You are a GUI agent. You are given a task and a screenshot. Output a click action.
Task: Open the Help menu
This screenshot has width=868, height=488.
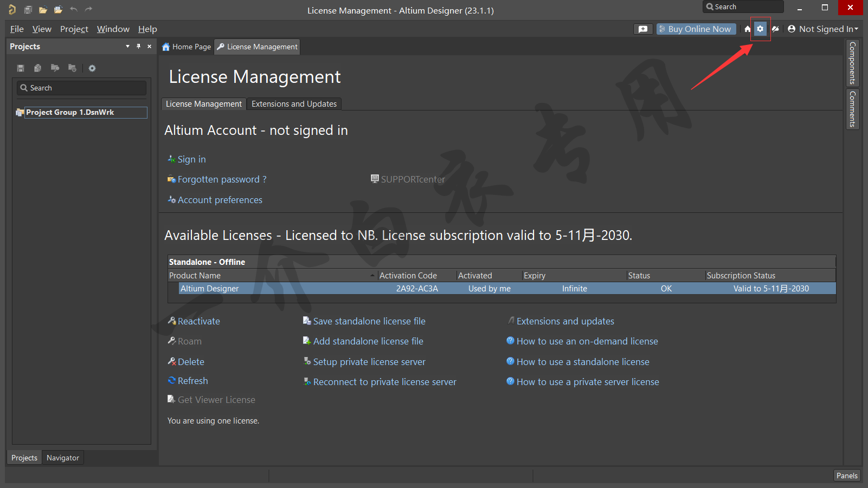147,29
